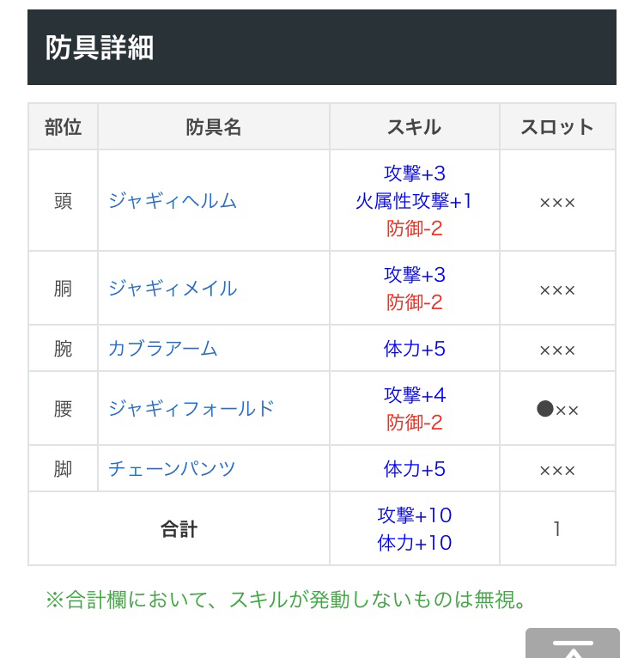The width and height of the screenshot is (644, 658).
Task: Open the 攻撃+10 total skill link
Action: [x=415, y=515]
